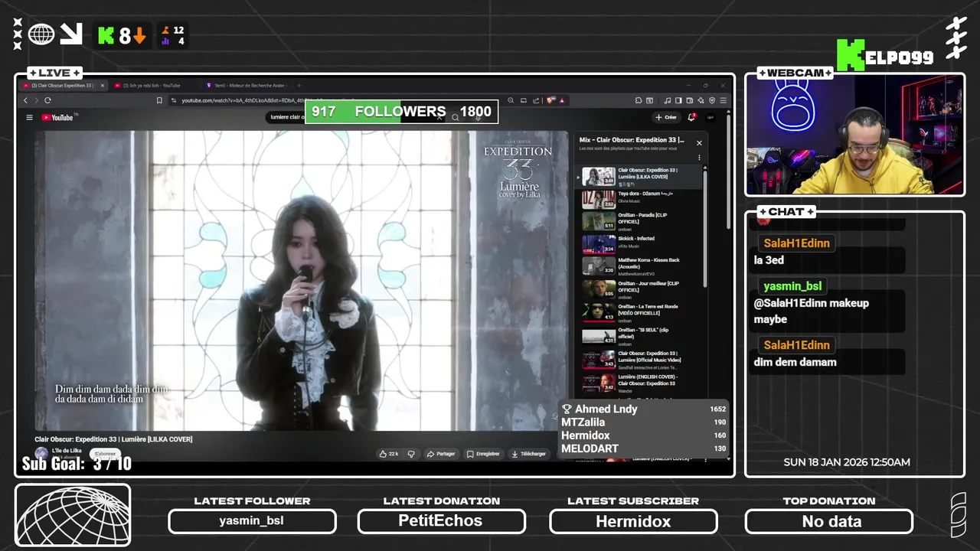Click the S'abonner subscribe button
This screenshot has width=980, height=551.
(x=106, y=454)
